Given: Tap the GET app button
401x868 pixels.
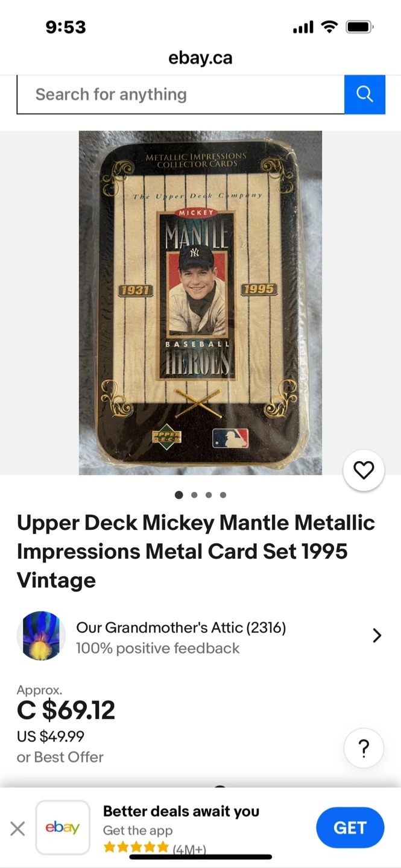Looking at the screenshot, I should tap(350, 828).
